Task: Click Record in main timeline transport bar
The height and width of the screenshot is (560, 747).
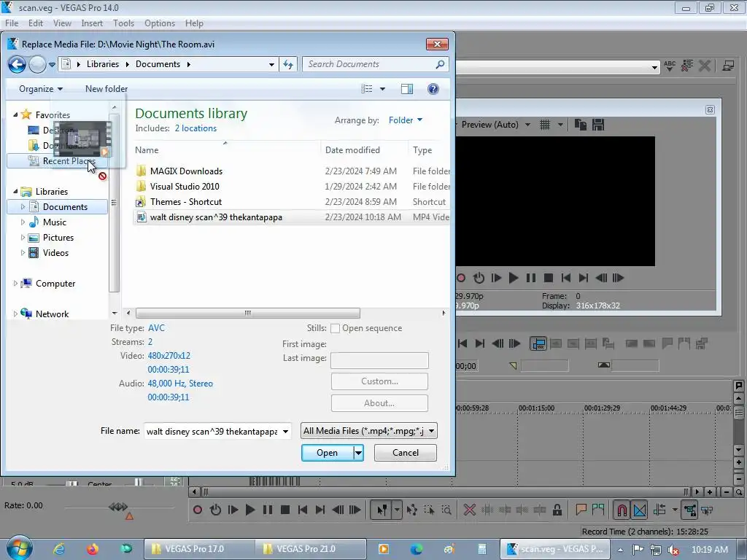Action: [x=198, y=510]
